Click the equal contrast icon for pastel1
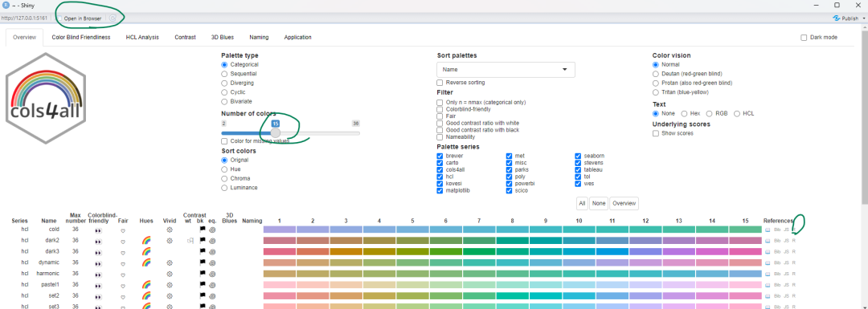 (212, 285)
